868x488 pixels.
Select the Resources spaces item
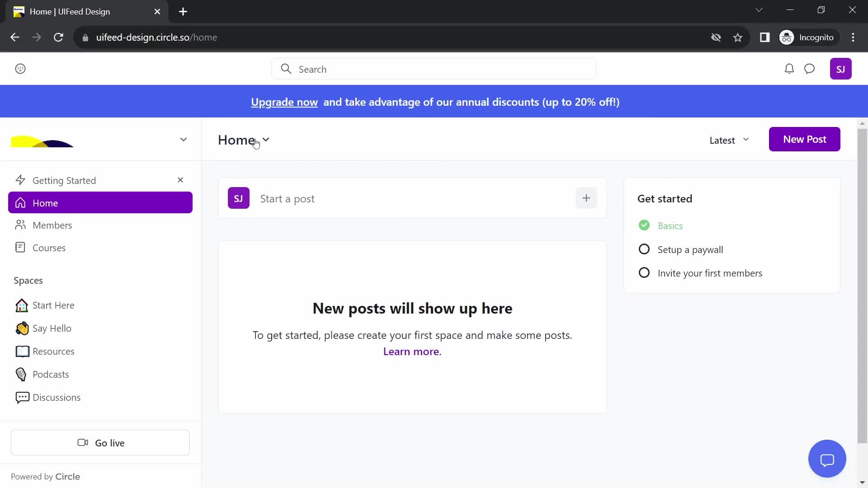click(54, 351)
